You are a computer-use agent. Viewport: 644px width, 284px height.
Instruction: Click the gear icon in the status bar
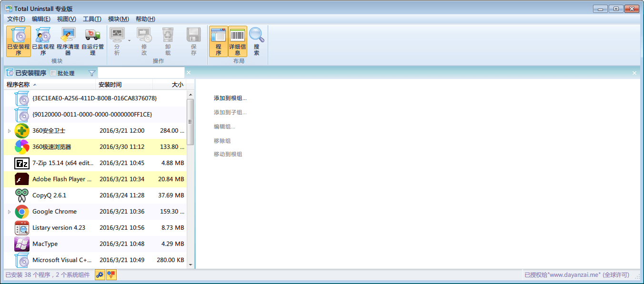coord(100,275)
